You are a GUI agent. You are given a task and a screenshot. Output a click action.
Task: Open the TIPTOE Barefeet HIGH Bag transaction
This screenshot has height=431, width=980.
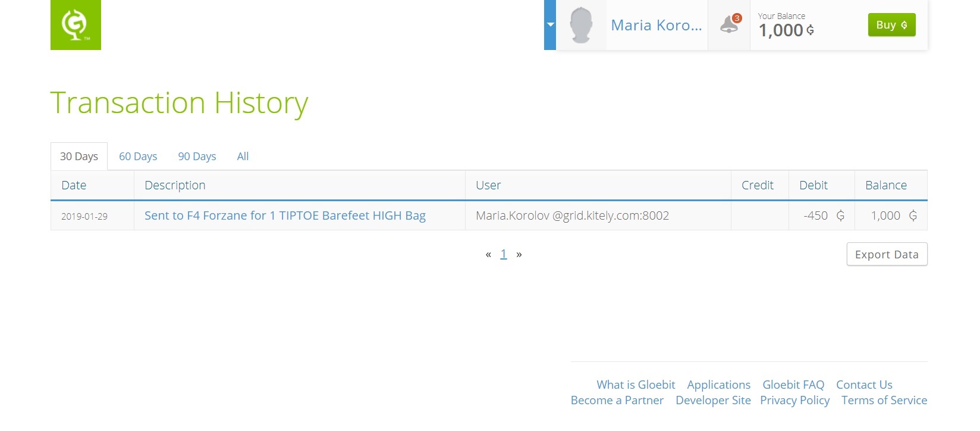[x=285, y=215]
